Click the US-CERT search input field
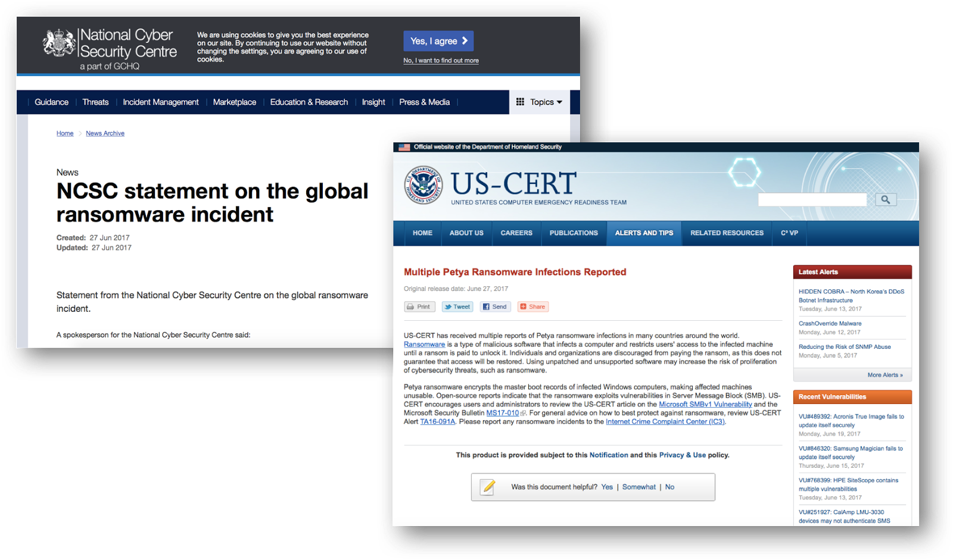 tap(812, 200)
